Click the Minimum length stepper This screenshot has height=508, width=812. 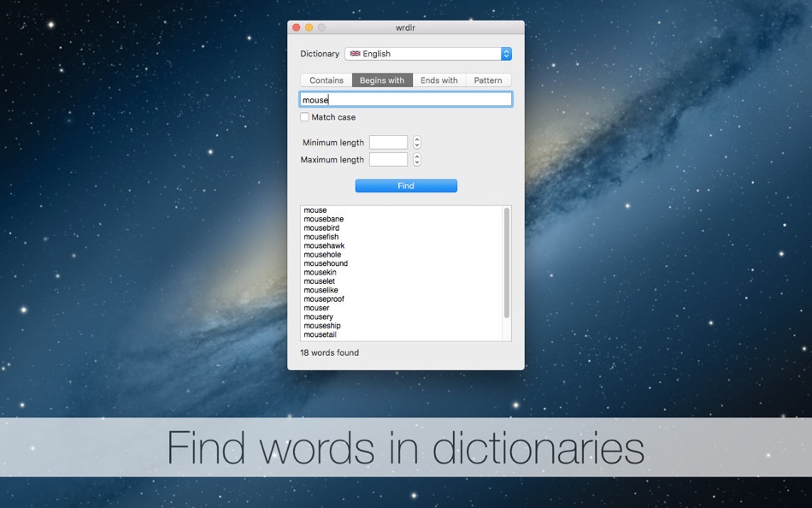click(x=417, y=142)
